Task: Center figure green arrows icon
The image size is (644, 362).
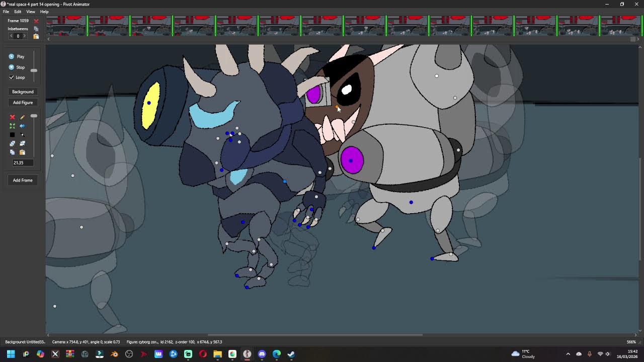Action: (x=13, y=126)
